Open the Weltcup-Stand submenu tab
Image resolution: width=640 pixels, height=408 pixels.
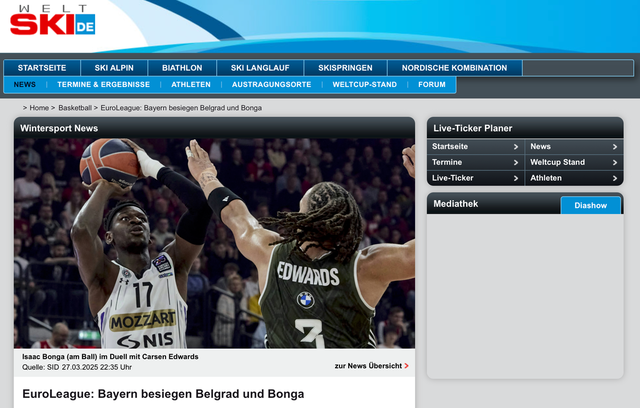pos(365,85)
